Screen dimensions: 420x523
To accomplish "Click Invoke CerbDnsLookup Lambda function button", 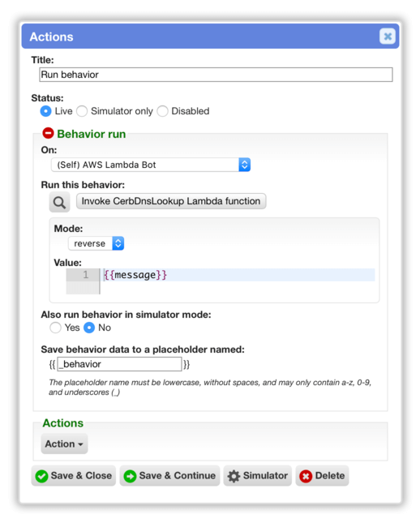I will pos(171,201).
